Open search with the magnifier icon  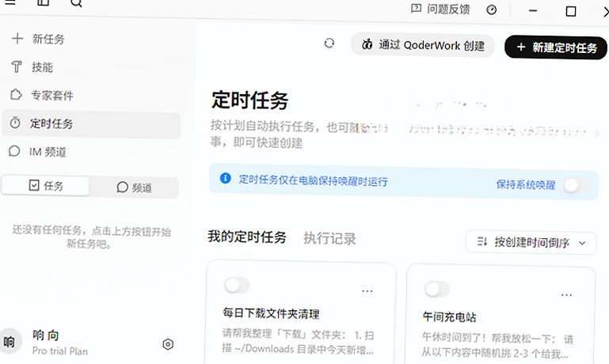coord(76,3)
